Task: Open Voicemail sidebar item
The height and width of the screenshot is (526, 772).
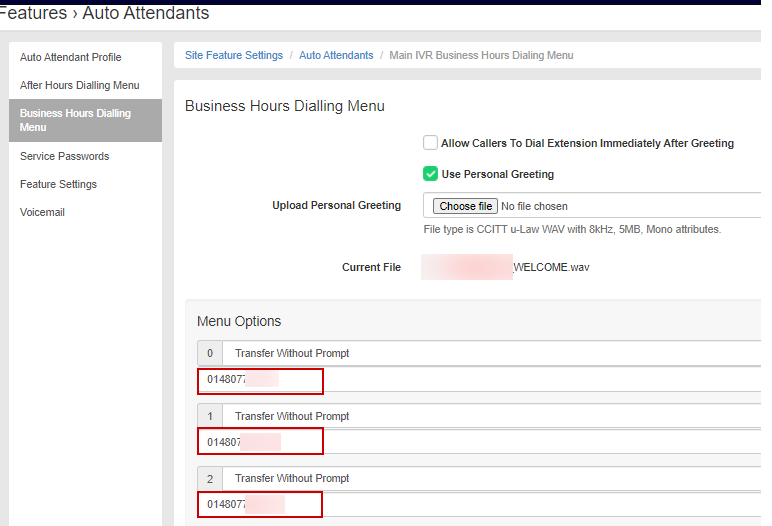Action: 42,212
